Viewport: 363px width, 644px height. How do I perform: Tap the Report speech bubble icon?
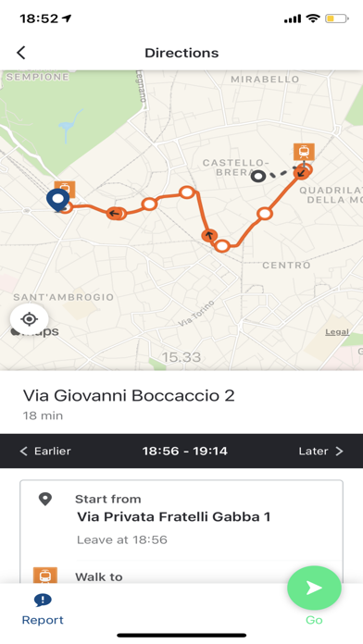click(x=43, y=601)
